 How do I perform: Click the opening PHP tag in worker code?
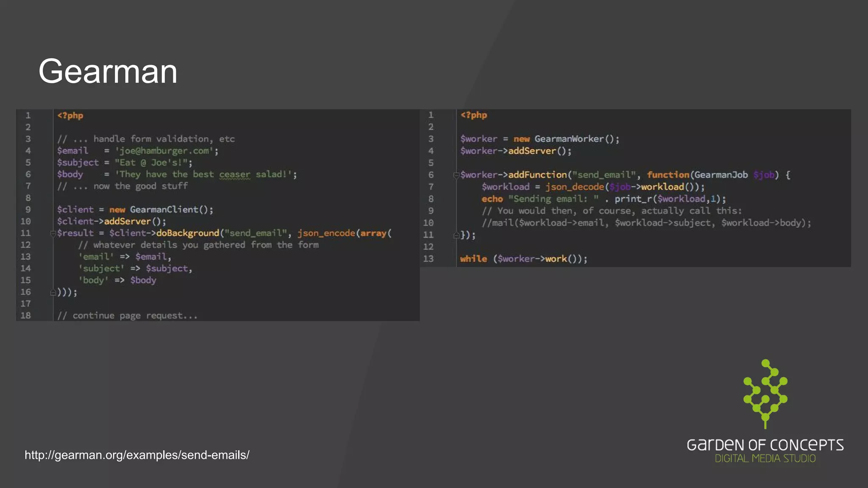click(473, 115)
